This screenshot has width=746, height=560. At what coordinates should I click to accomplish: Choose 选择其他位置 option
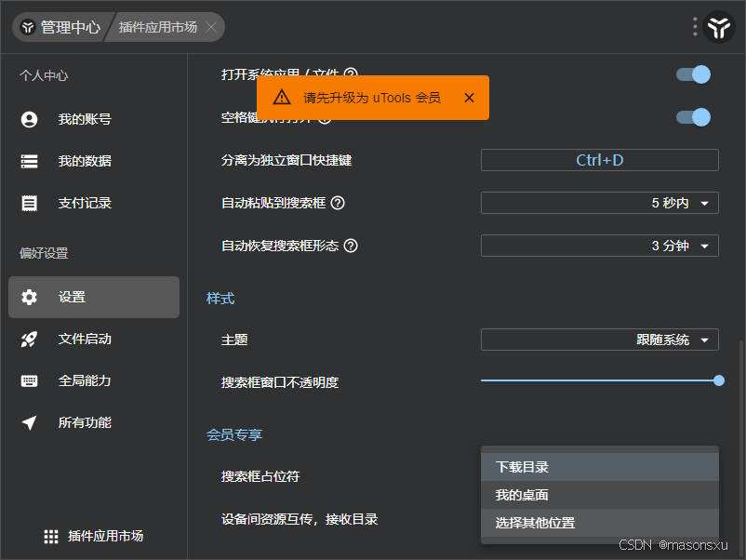click(599, 523)
